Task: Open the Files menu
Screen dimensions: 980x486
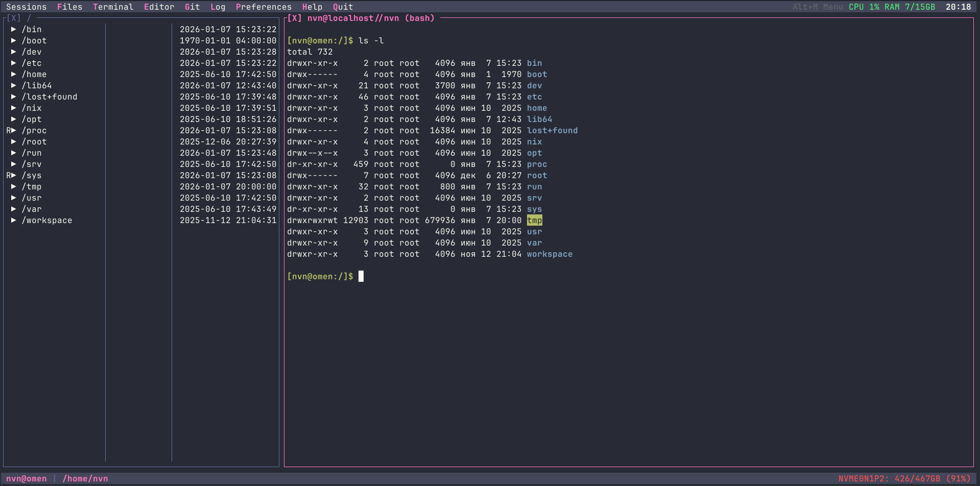Action: pyautogui.click(x=69, y=7)
